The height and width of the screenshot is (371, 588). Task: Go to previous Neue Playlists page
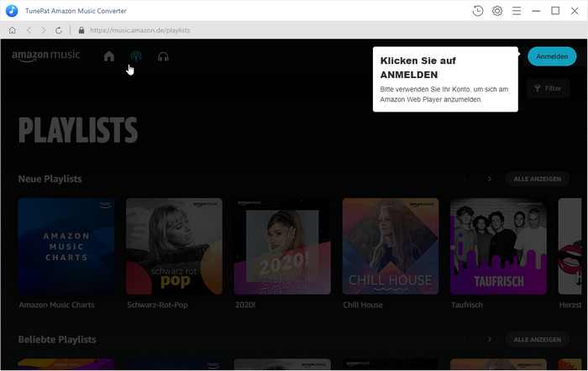coord(465,179)
